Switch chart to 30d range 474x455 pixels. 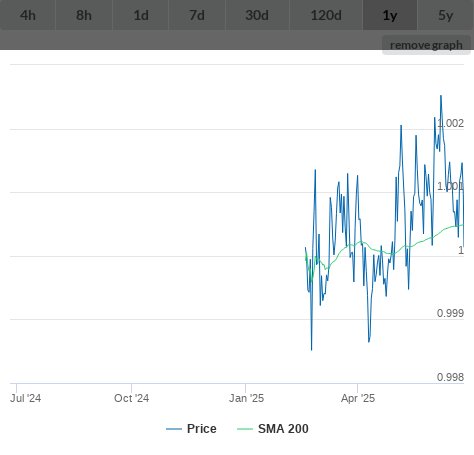click(257, 15)
